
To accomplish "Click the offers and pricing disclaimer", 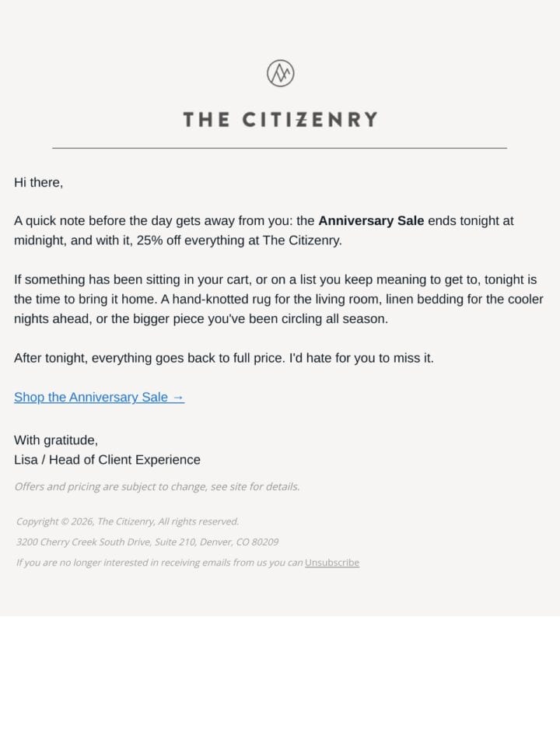I will tap(157, 486).
